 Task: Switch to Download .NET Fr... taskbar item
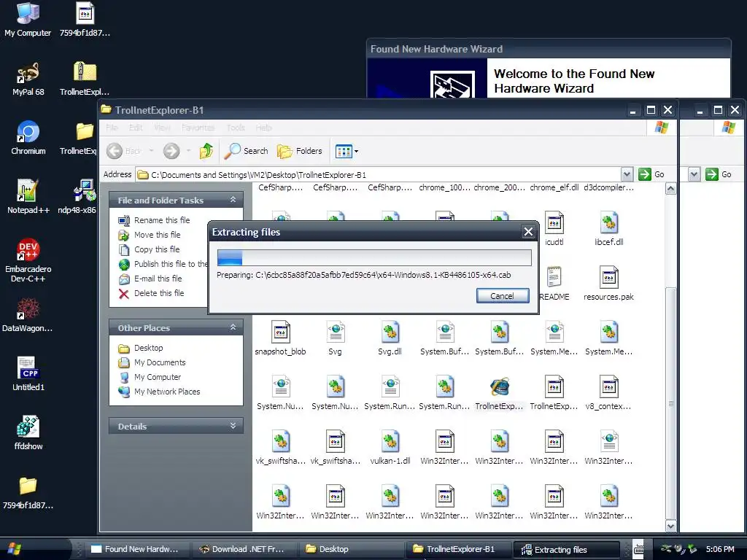pyautogui.click(x=242, y=549)
